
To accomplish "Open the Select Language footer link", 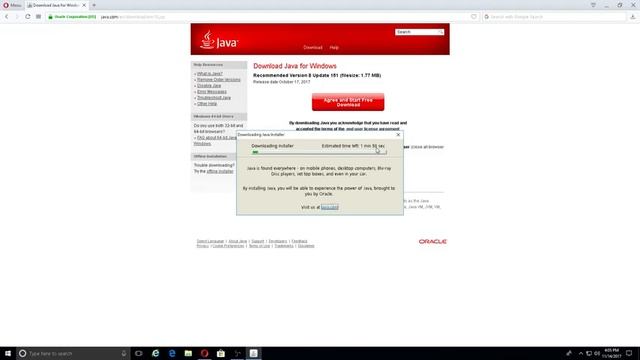I will pyautogui.click(x=210, y=241).
